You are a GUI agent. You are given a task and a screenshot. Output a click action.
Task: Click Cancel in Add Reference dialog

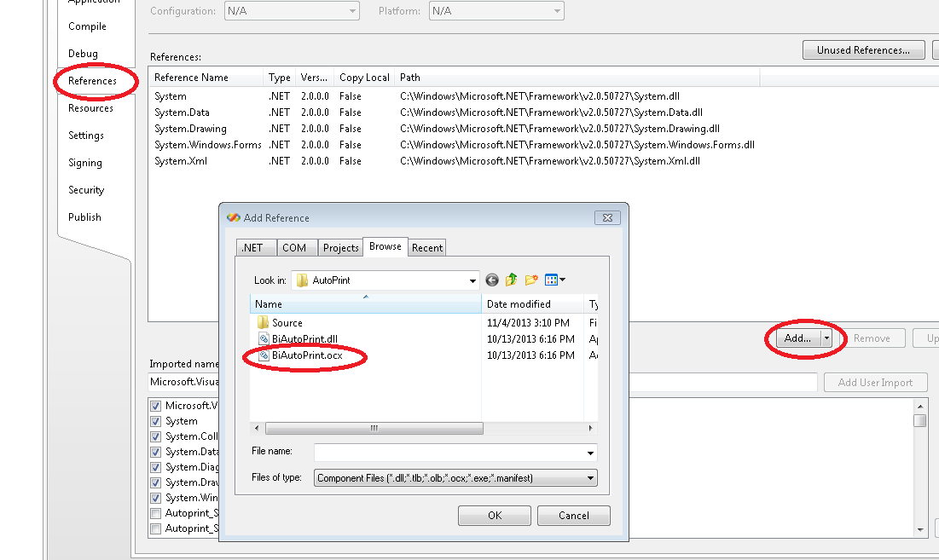coord(574,516)
